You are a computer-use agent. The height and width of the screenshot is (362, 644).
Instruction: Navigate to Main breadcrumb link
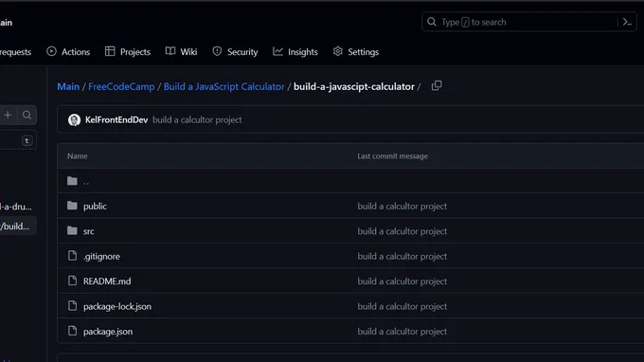pos(68,86)
